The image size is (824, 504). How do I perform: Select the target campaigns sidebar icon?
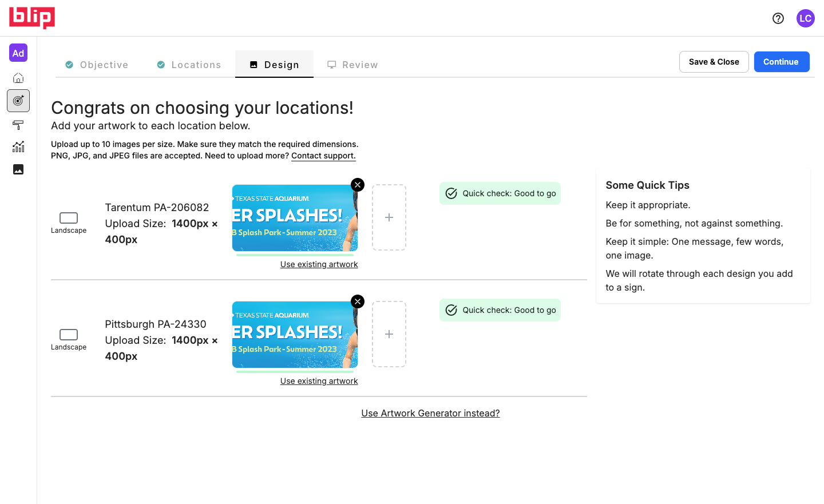point(18,101)
